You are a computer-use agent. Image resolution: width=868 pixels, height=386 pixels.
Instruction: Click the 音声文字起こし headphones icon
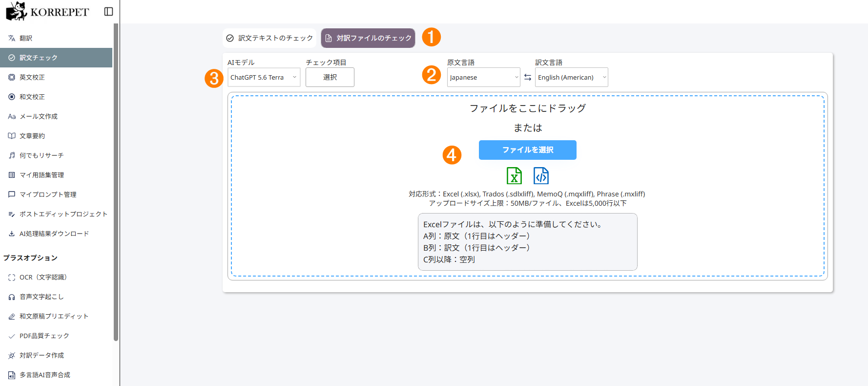coord(12,297)
